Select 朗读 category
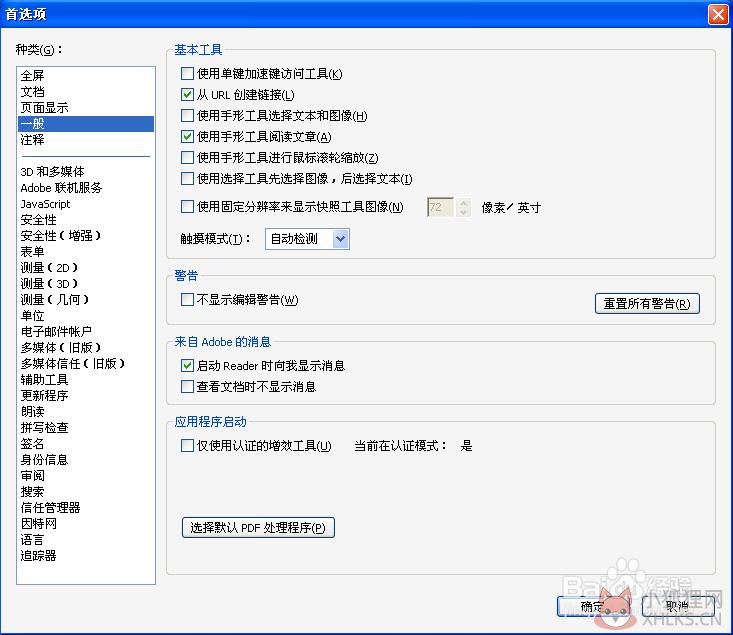 86,411
